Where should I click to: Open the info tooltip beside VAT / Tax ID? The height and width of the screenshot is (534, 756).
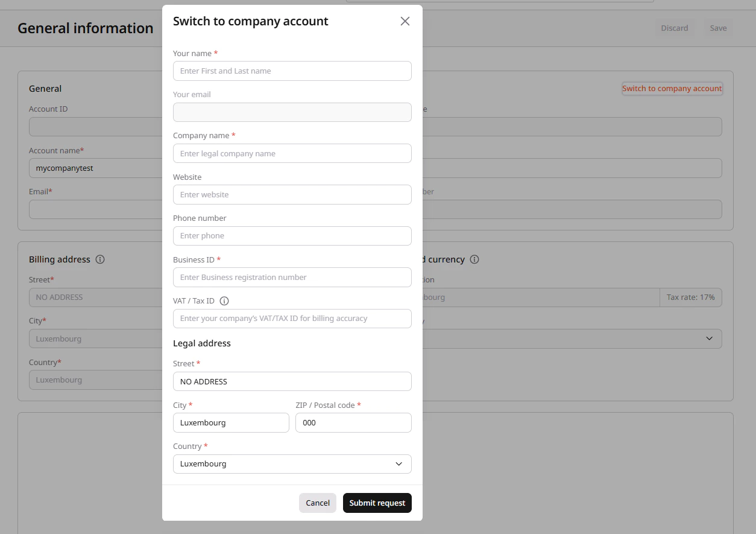[224, 300]
